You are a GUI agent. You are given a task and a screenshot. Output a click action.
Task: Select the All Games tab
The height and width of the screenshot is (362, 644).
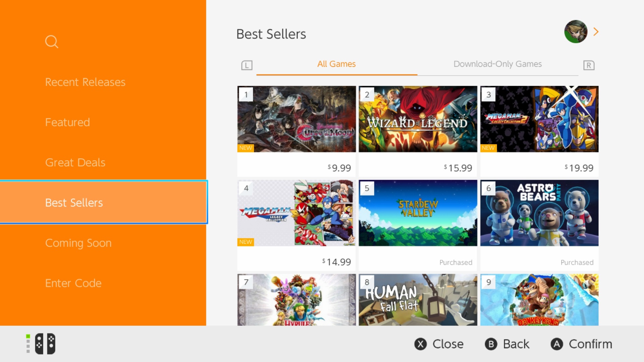[336, 64]
